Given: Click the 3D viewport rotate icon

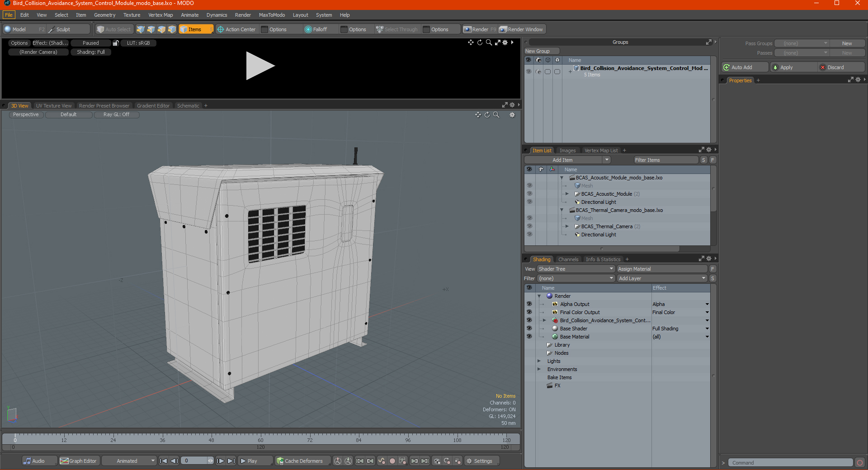Looking at the screenshot, I should point(487,115).
